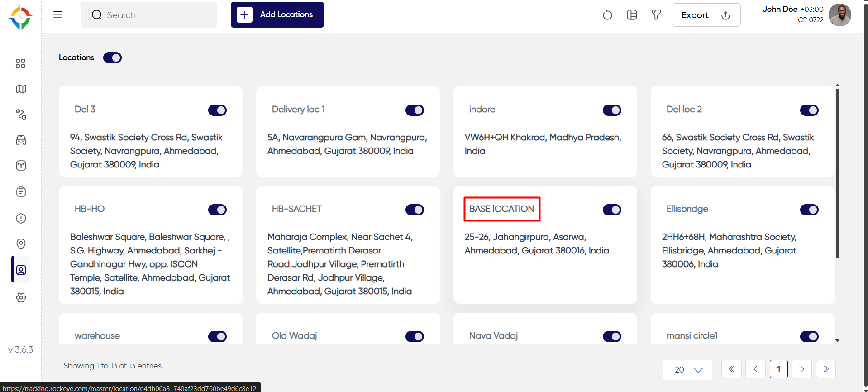Screen dimensions: 868x392
Task: Open the Del 3 location title
Action: click(85, 109)
